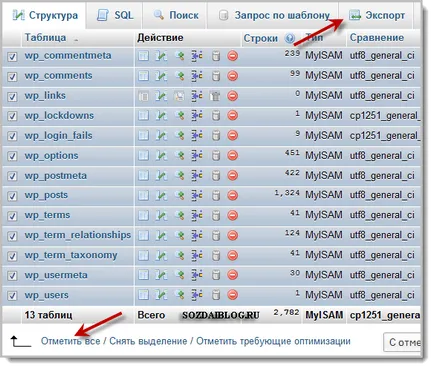Click the 'Отметить все' link
Viewport: 434px width, 369px height.
pyautogui.click(x=70, y=341)
